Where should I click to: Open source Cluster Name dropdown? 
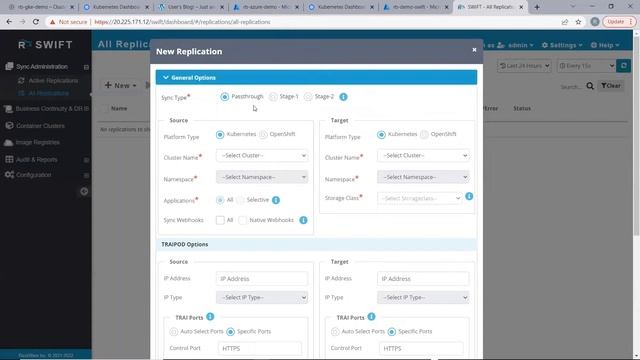[x=262, y=156]
